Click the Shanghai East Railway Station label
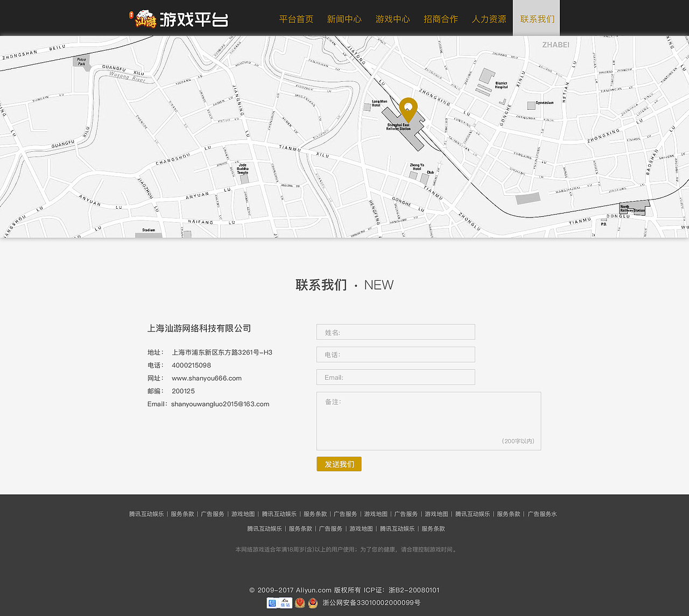This screenshot has height=616, width=689. (x=398, y=127)
